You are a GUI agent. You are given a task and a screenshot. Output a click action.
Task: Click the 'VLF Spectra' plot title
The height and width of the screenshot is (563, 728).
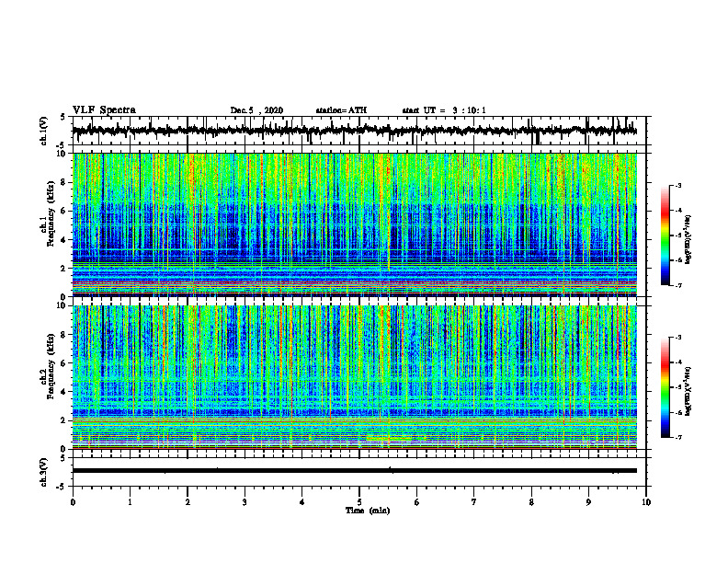point(104,110)
